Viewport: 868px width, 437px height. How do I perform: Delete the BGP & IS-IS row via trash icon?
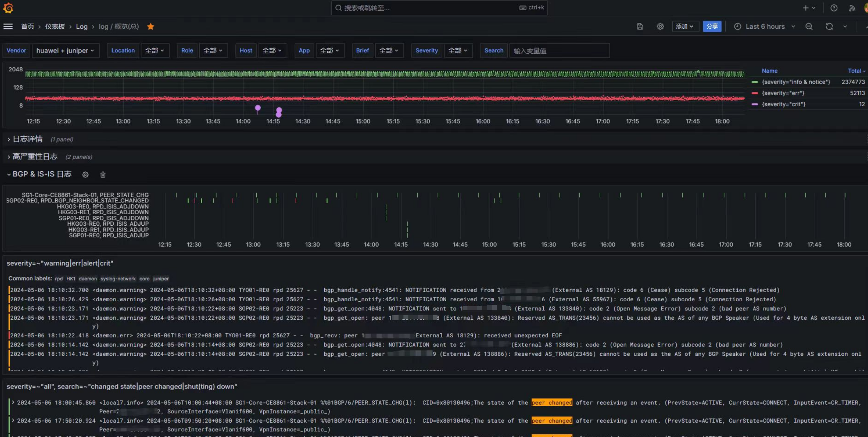[x=103, y=175]
